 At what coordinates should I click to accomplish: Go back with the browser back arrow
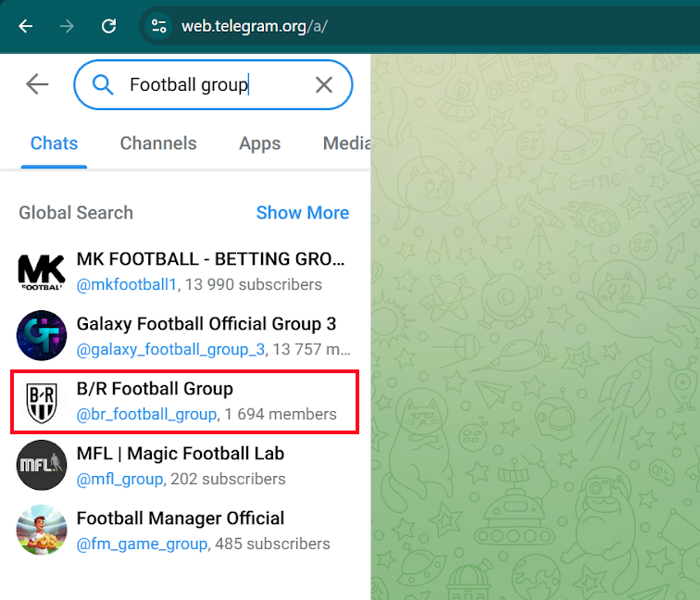(25, 26)
